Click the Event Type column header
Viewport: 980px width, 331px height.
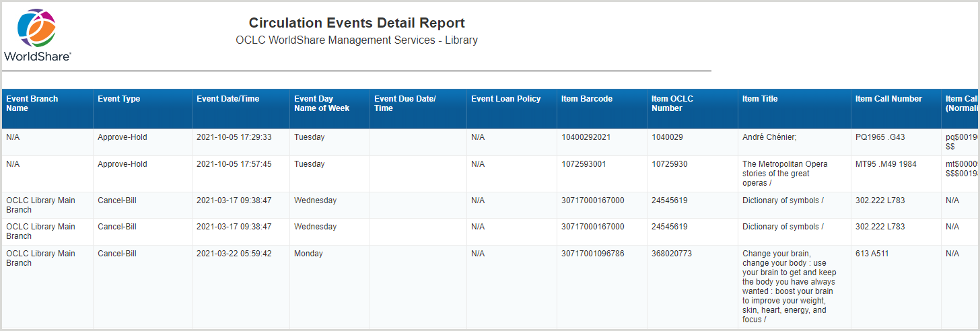coord(119,99)
